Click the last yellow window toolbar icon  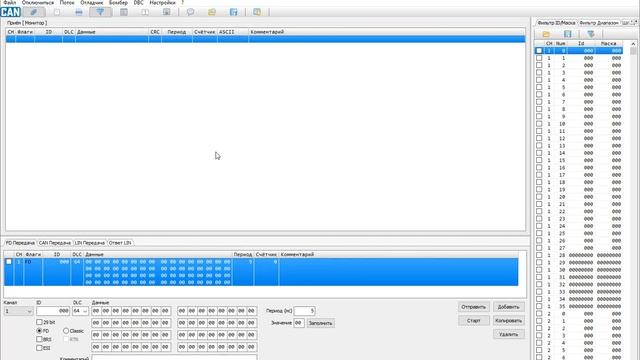[257, 12]
